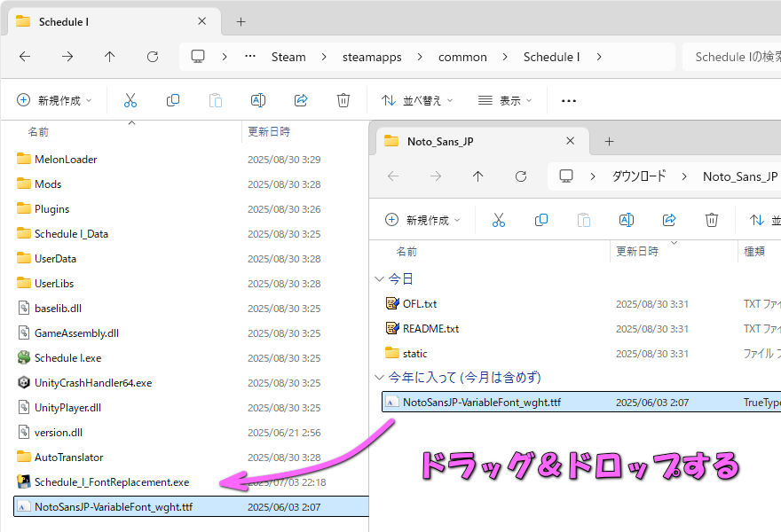Collapse the 今年に入って group
This screenshot has width=781, height=532.
379,378
